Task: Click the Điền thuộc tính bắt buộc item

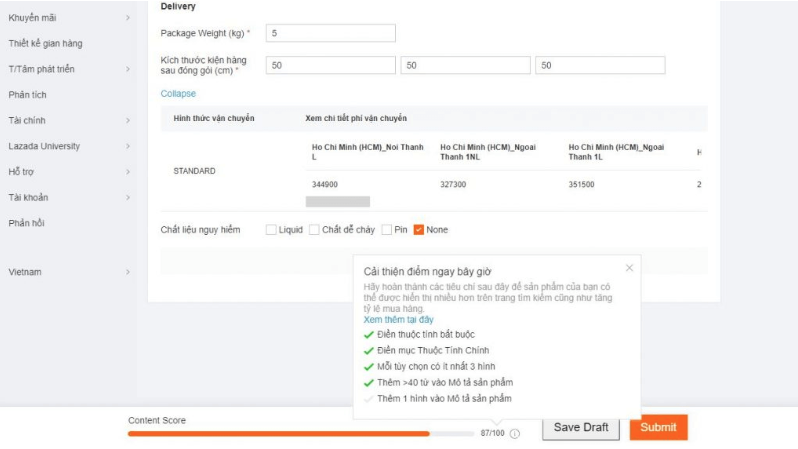Action: [425, 334]
